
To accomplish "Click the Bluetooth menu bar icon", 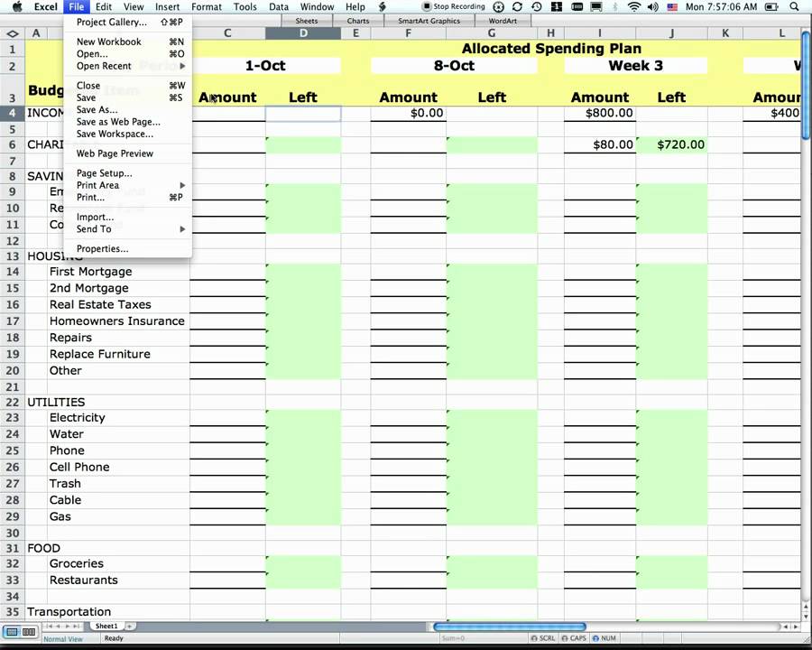I will (x=615, y=6).
